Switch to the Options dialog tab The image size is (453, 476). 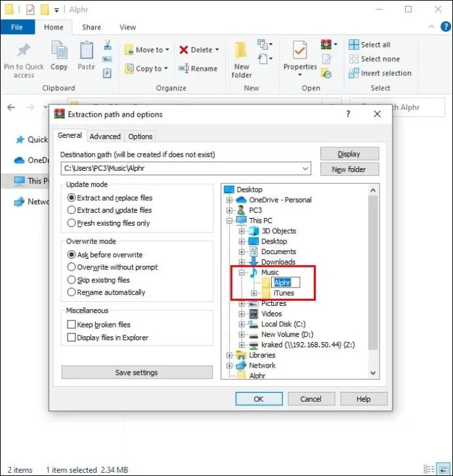click(x=140, y=137)
